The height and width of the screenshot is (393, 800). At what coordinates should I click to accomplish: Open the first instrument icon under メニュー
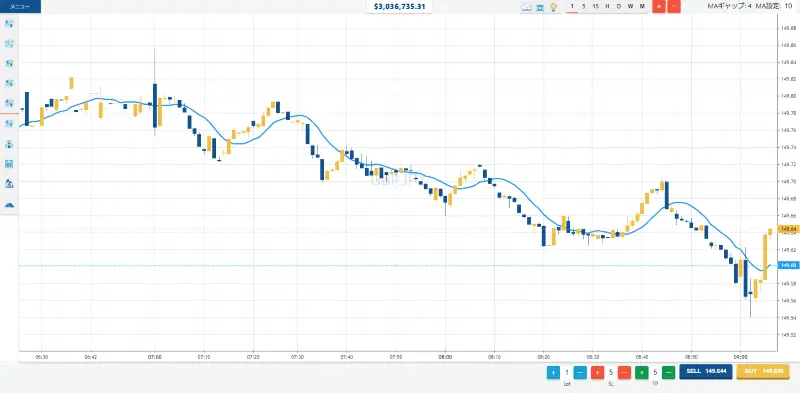pyautogui.click(x=9, y=23)
